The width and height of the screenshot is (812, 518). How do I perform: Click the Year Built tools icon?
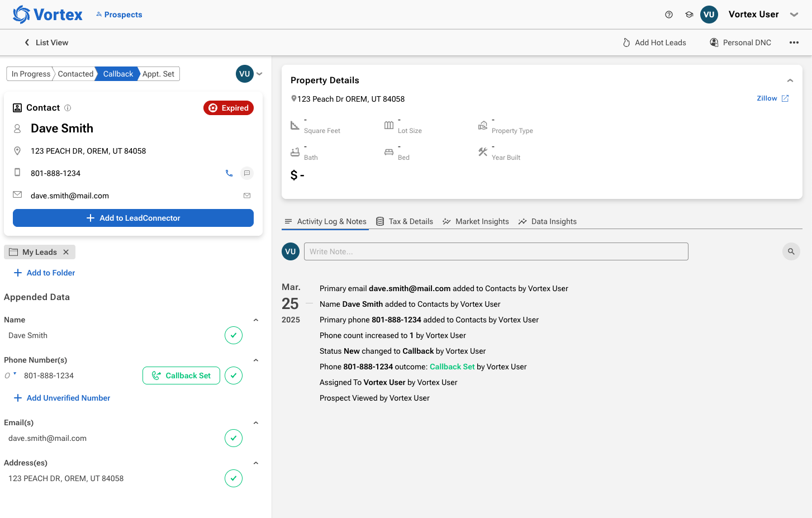(483, 152)
